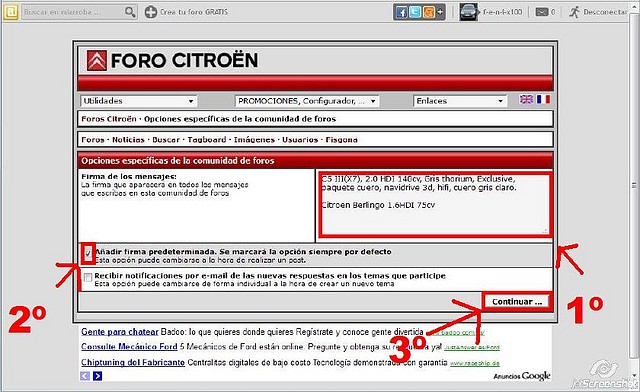Open the f-e-n-i-x100 profile link
The height and width of the screenshot is (392, 640).
click(x=502, y=12)
